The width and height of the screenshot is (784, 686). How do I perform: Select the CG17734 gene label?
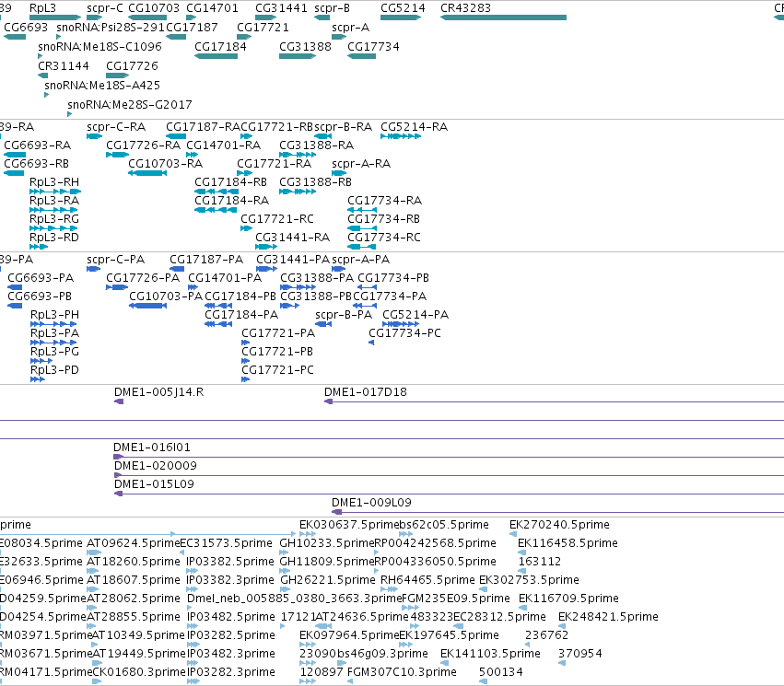click(x=373, y=46)
